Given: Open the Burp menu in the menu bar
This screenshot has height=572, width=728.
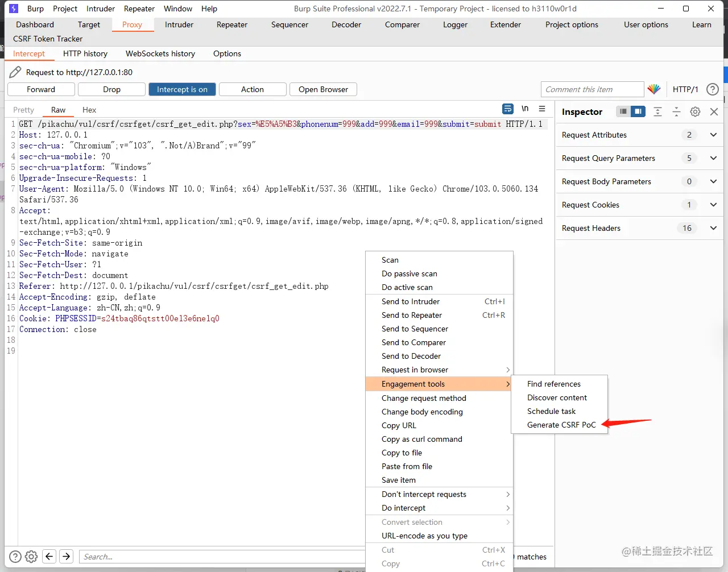Looking at the screenshot, I should click(35, 9).
